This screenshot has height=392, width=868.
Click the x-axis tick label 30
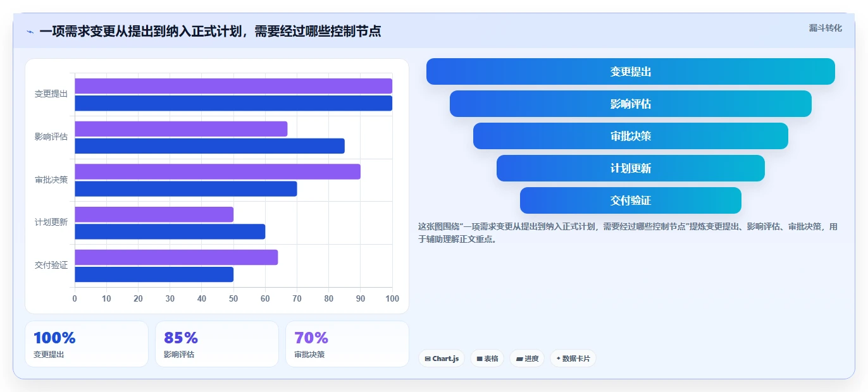tap(170, 298)
